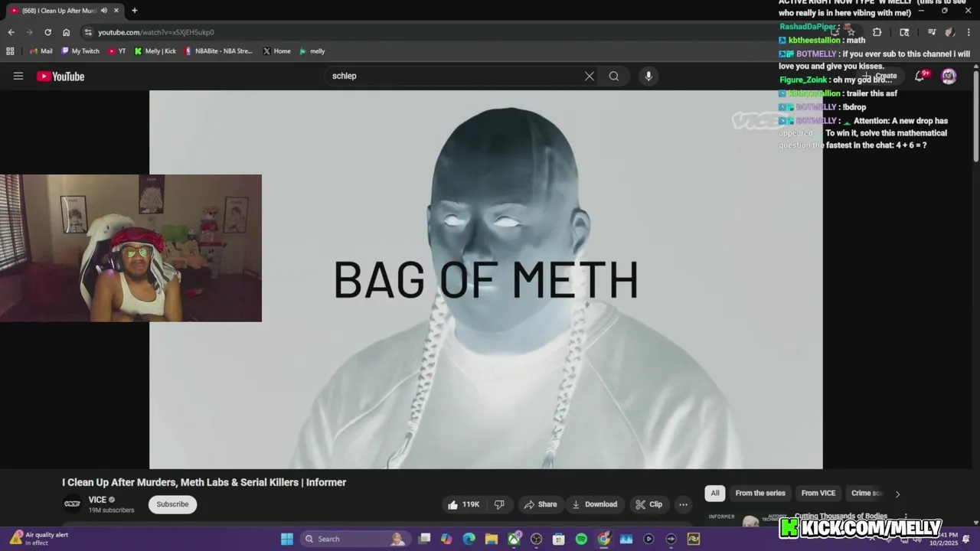Go to the YouTube home logo

pyautogui.click(x=60, y=76)
